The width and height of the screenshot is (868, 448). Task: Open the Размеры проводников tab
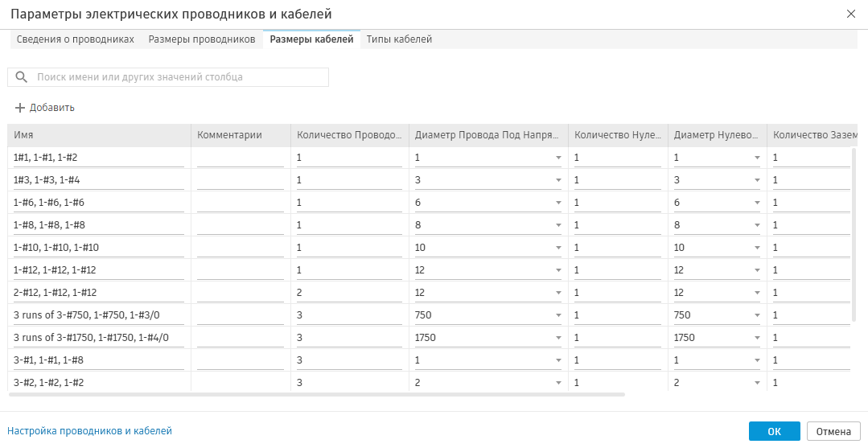click(x=202, y=39)
